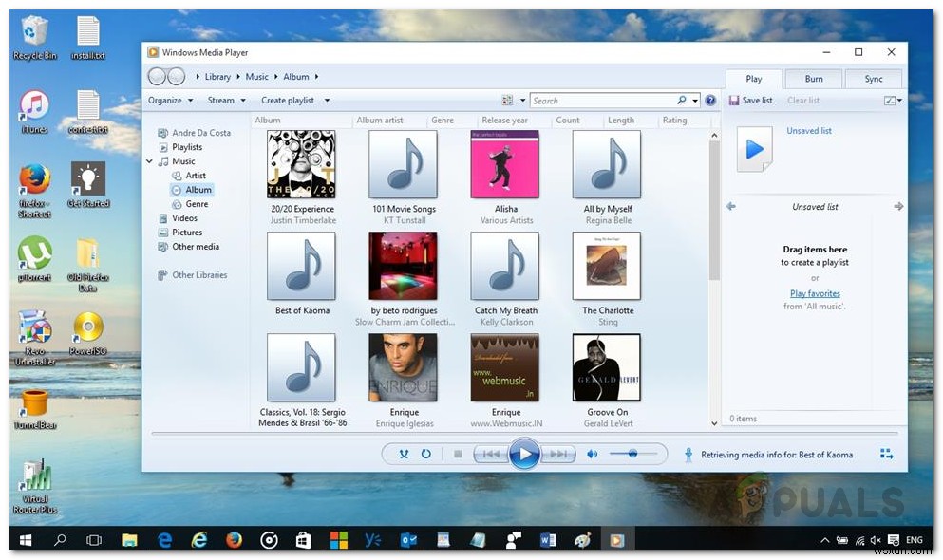Switch to the Sync tab

(x=874, y=79)
